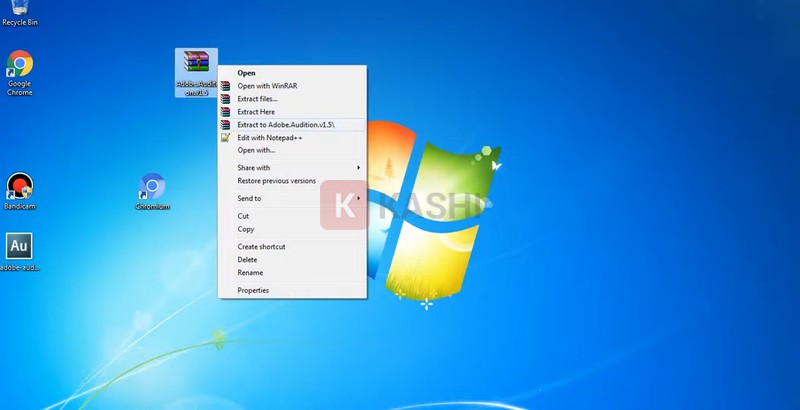Screen dimensions: 800x410
Task: Click Copy in the context menu
Action: coord(246,229)
